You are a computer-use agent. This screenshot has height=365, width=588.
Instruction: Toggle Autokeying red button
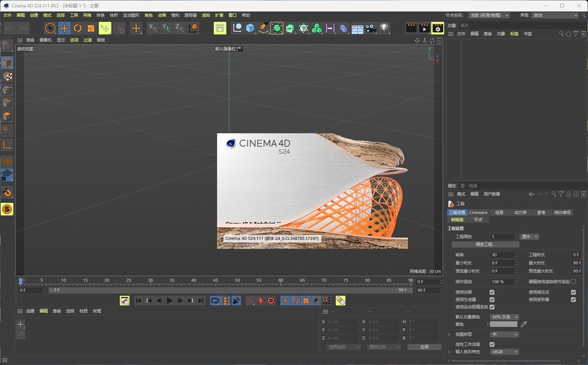coord(261,301)
